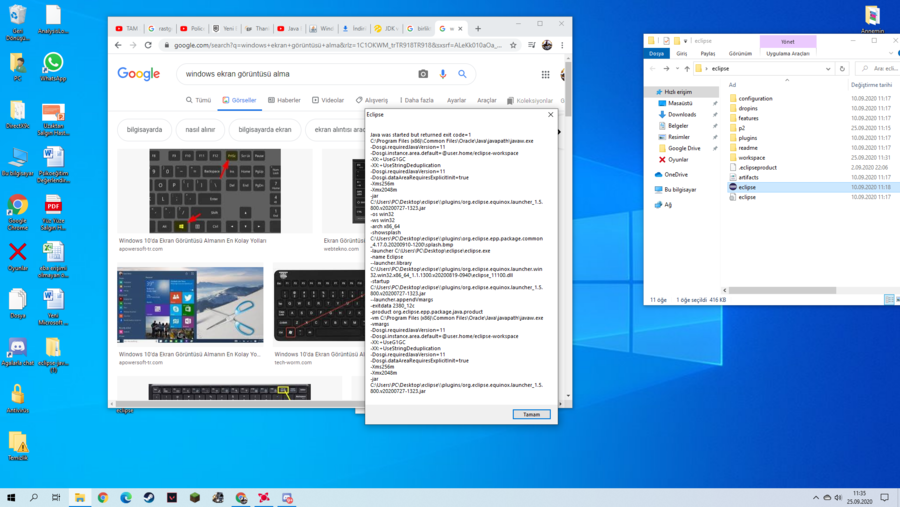Open the Chrome new tab plus button
Screen dimensions: 900x507
478,29
